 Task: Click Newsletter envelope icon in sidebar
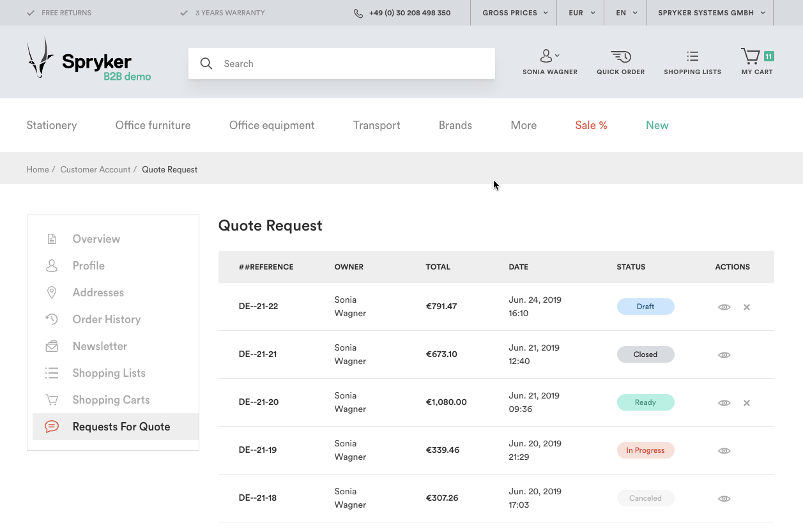[52, 346]
